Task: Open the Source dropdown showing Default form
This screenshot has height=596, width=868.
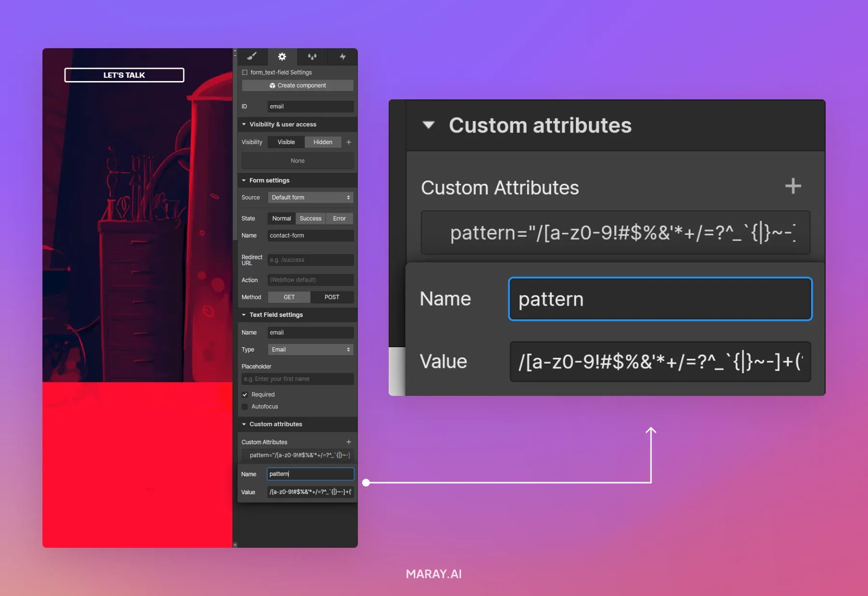Action: click(x=310, y=197)
